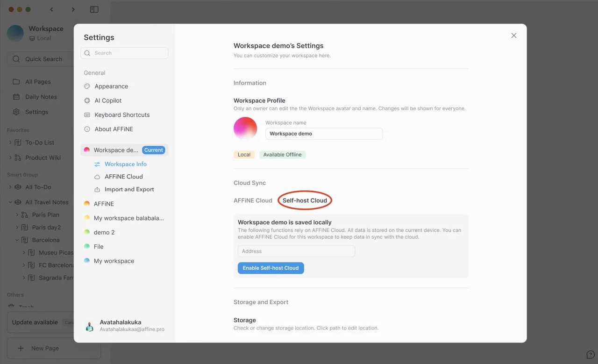Click the orange AFFiNE workspace avatar
This screenshot has height=364, width=598.
pos(86,204)
